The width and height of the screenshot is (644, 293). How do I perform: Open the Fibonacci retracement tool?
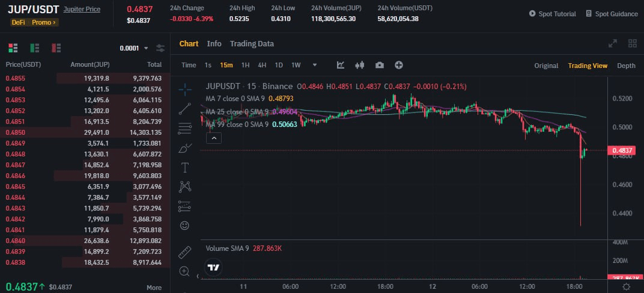(x=185, y=128)
